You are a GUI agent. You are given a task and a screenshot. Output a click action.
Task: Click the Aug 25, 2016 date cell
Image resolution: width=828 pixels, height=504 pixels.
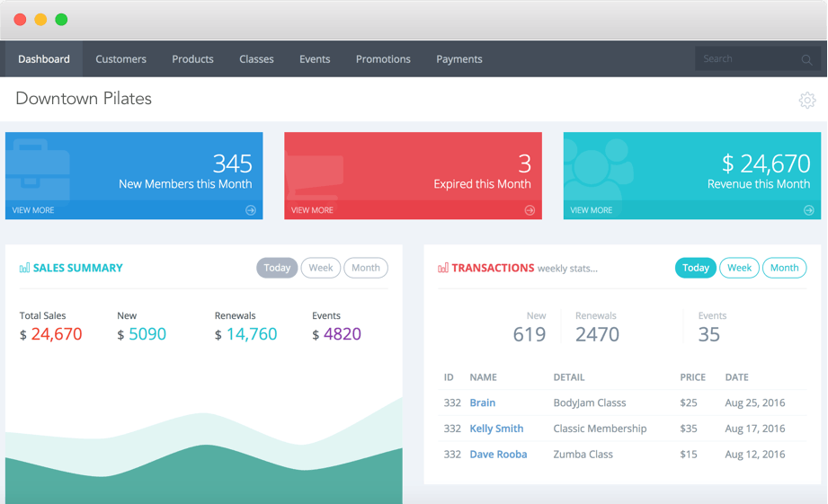click(755, 402)
